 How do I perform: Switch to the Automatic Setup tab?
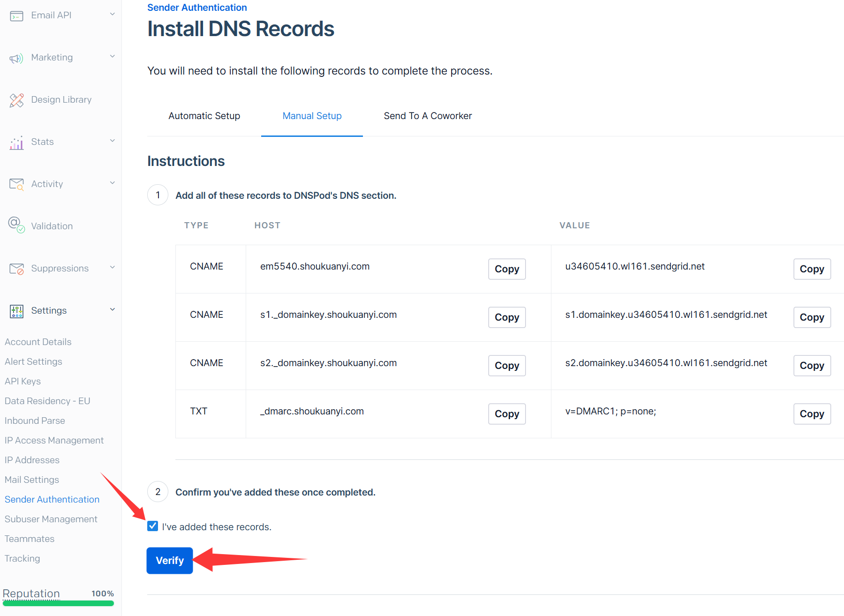tap(204, 116)
